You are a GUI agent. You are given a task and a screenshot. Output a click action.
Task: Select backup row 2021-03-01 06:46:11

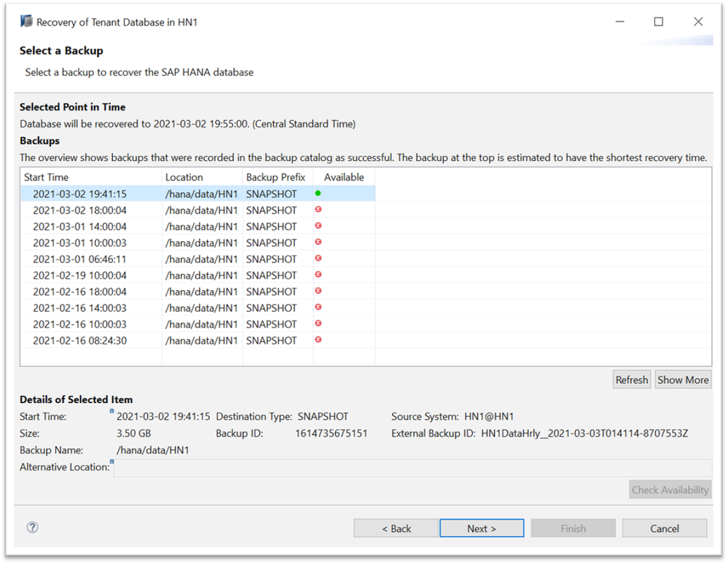point(197,259)
